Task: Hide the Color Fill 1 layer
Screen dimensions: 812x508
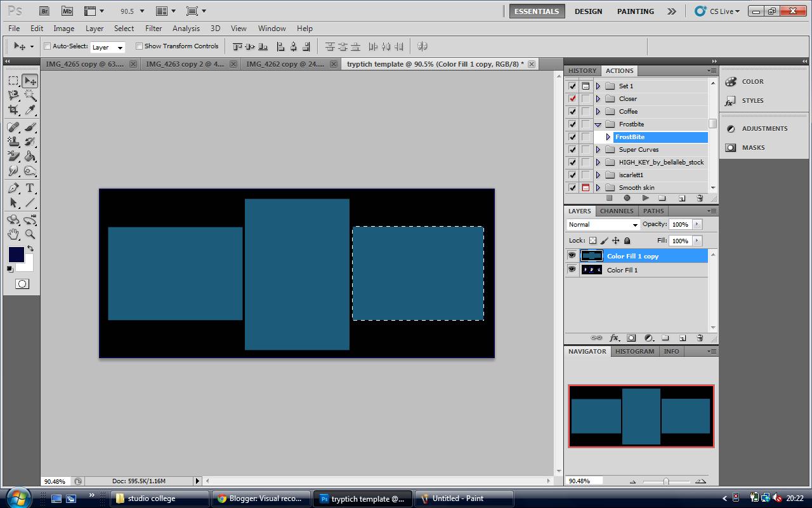Action: 572,269
